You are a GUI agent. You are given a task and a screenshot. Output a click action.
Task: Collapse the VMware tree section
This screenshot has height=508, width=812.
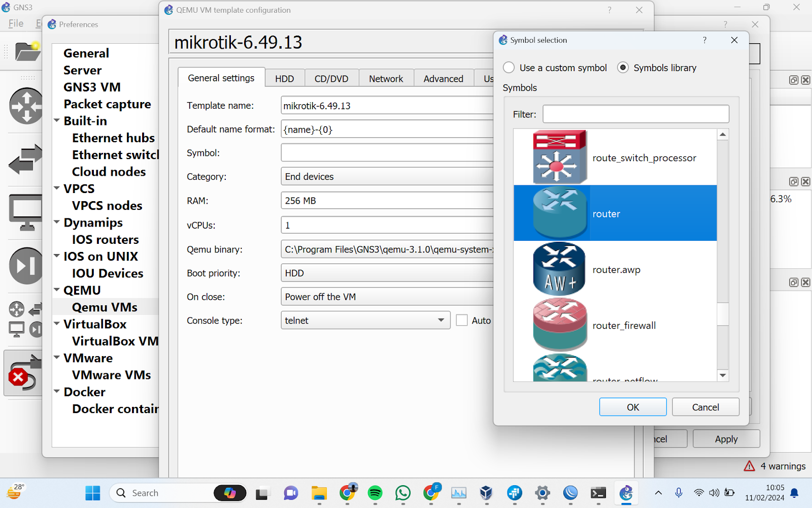click(57, 358)
